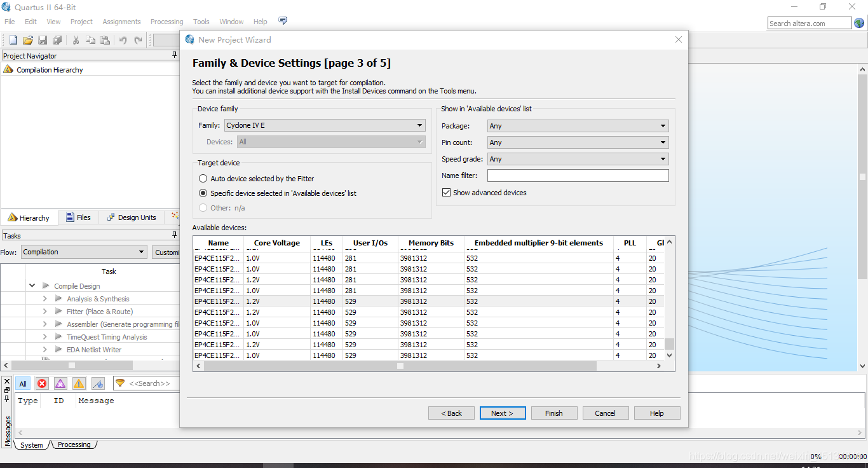
Task: Click the Finish button
Action: [x=554, y=413]
